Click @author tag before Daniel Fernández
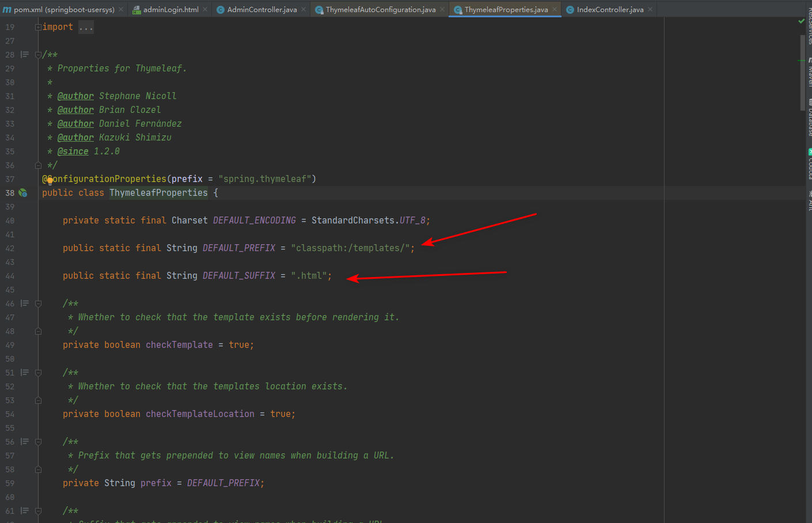 coord(75,124)
